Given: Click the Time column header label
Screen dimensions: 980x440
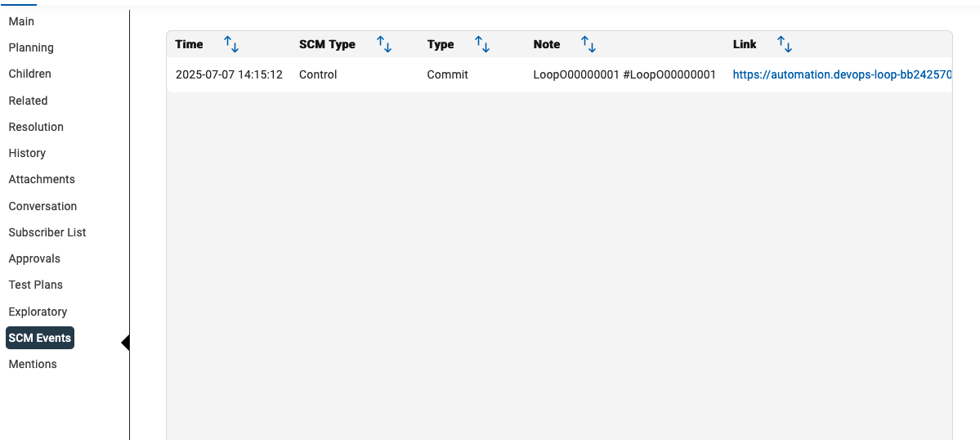Looking at the screenshot, I should click(x=189, y=44).
